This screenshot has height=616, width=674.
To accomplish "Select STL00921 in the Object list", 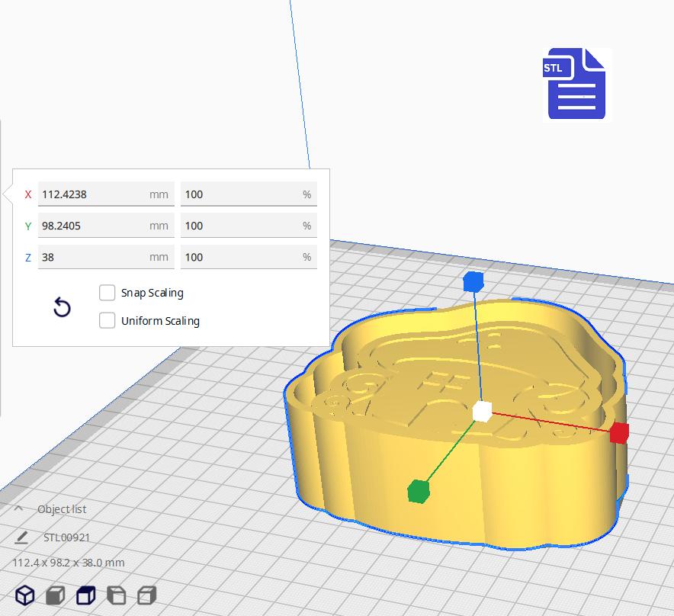I will [x=67, y=537].
